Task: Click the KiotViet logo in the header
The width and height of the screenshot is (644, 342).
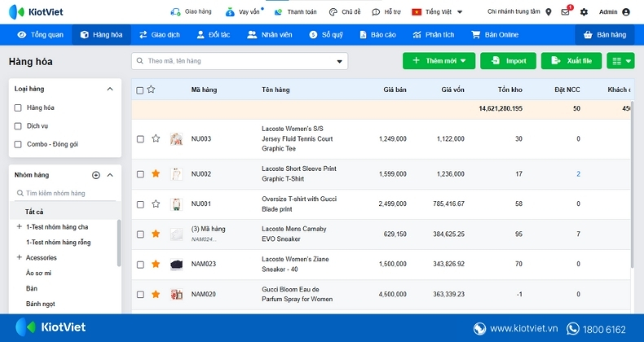Action: click(36, 12)
